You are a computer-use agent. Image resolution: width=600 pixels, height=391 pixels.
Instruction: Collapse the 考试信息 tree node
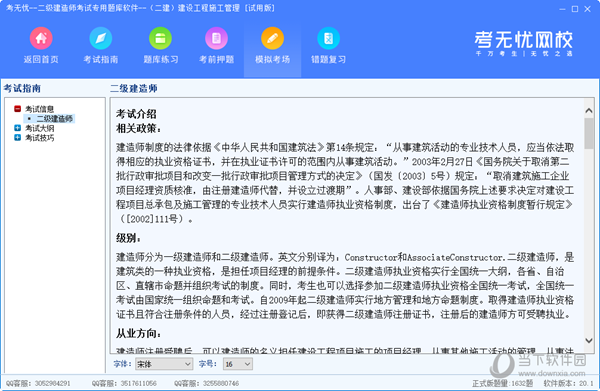[17, 109]
